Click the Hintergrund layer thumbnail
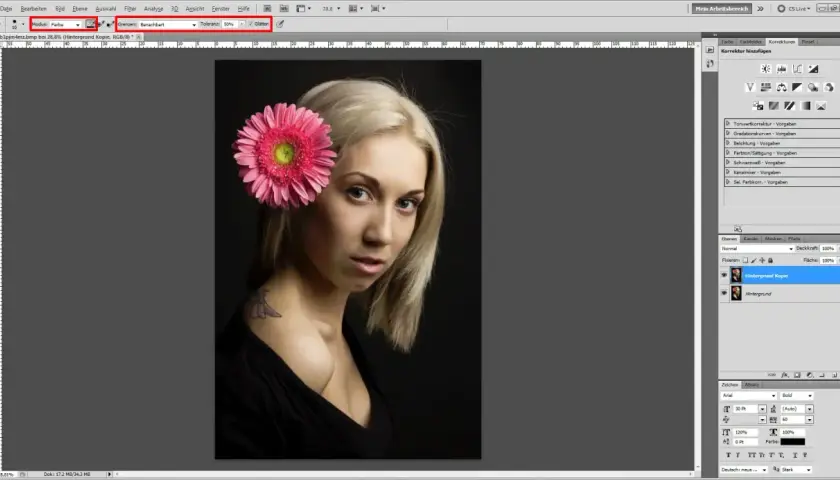This screenshot has height=480, width=840. pos(736,293)
